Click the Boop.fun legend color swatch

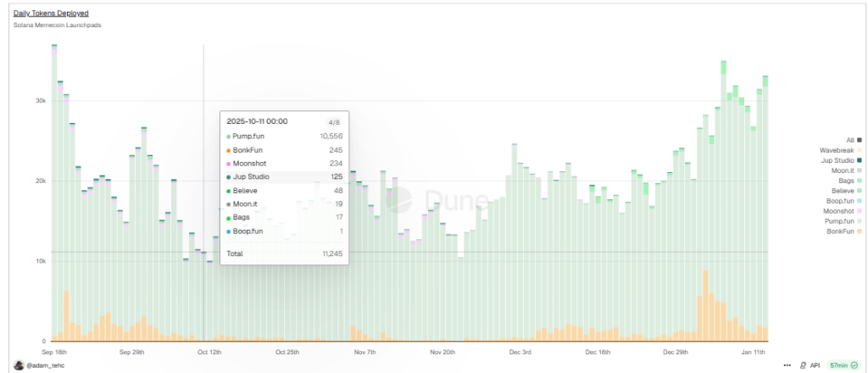point(859,200)
